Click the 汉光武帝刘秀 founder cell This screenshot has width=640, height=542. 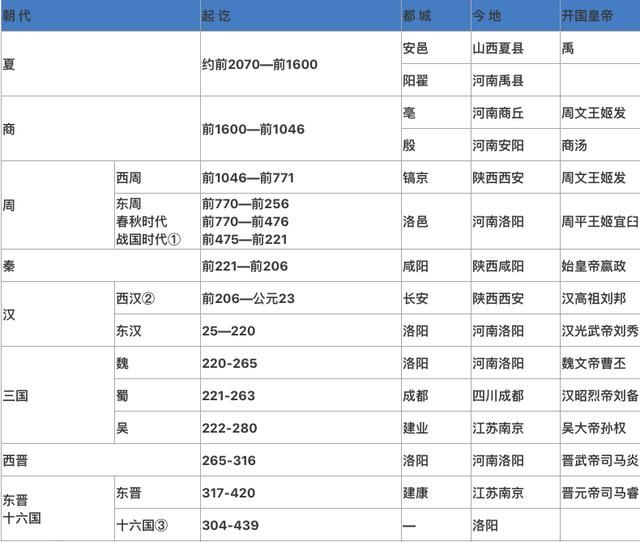coord(600,330)
